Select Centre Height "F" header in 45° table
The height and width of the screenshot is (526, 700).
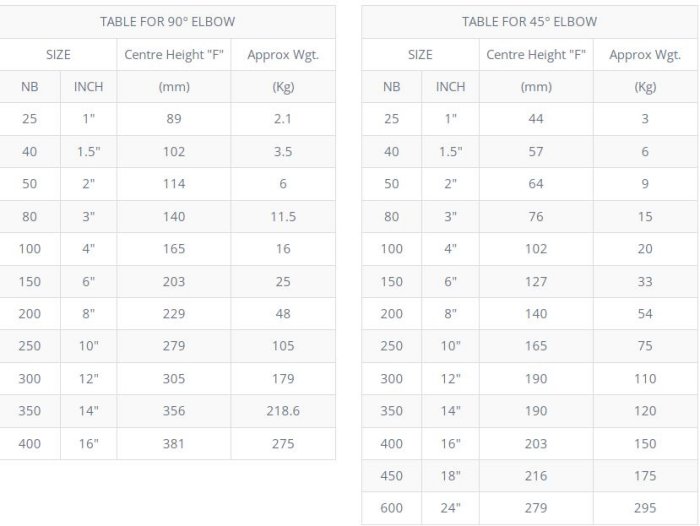[536, 54]
